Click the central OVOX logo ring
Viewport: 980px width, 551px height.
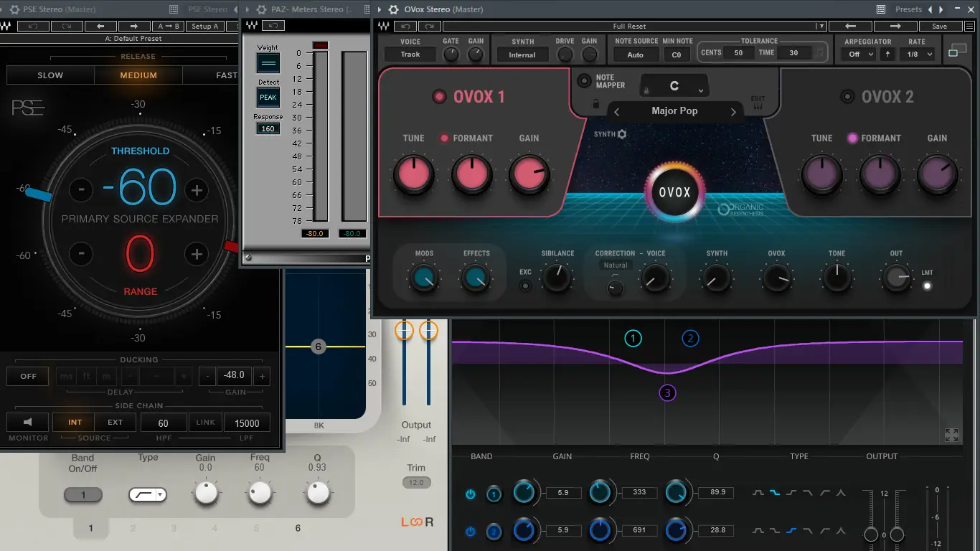[x=674, y=192]
